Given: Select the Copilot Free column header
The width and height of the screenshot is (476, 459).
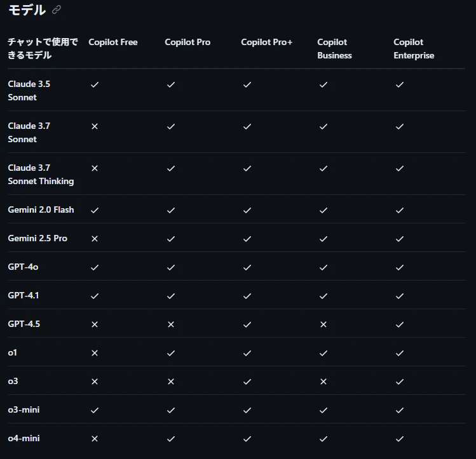Looking at the screenshot, I should point(113,42).
